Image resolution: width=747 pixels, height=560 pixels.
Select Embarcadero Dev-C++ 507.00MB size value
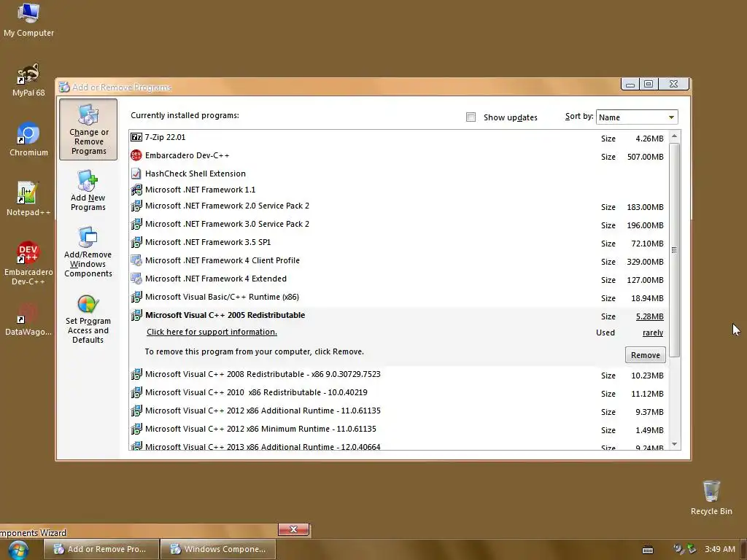[x=645, y=157]
